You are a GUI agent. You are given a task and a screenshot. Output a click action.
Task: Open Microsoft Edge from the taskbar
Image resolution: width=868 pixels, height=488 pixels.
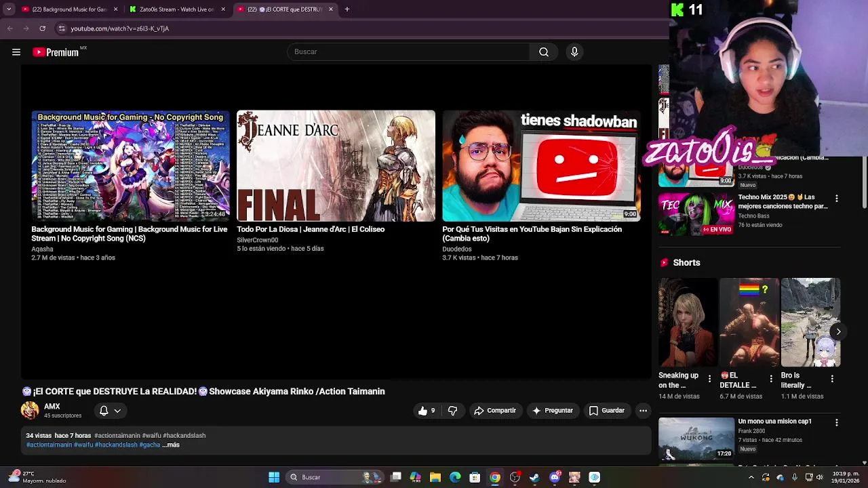click(x=455, y=477)
